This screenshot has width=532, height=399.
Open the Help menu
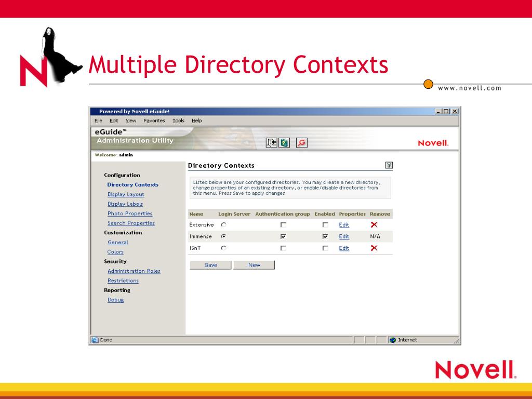click(x=197, y=121)
